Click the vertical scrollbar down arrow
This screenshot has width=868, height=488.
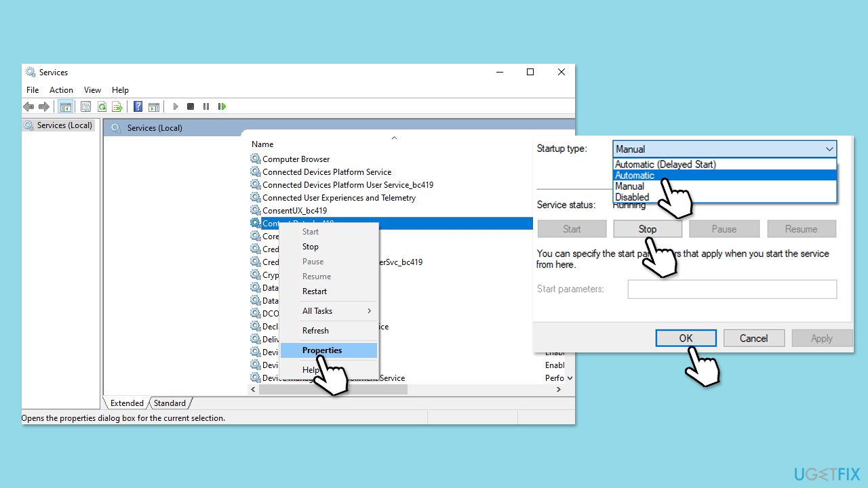(570, 378)
